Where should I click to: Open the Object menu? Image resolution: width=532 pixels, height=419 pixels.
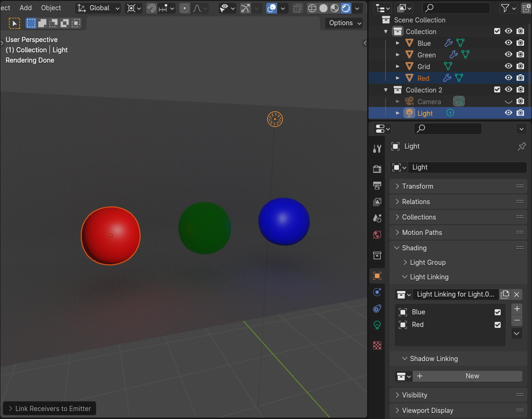coord(51,8)
